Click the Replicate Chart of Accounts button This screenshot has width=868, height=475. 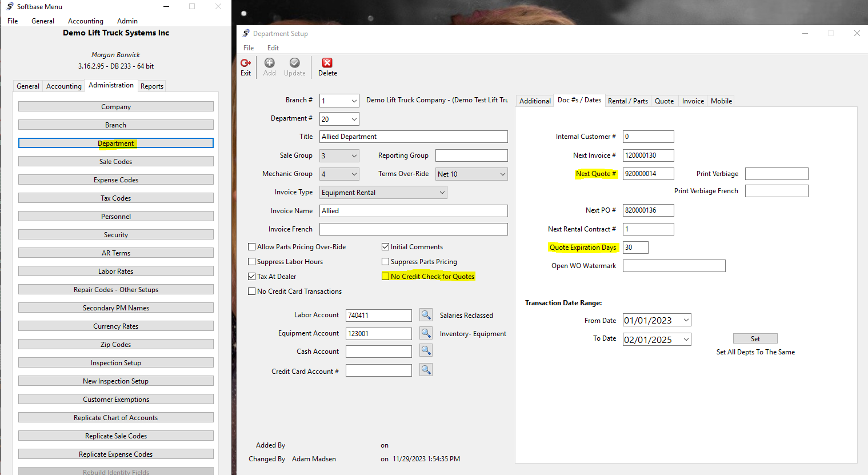click(116, 418)
